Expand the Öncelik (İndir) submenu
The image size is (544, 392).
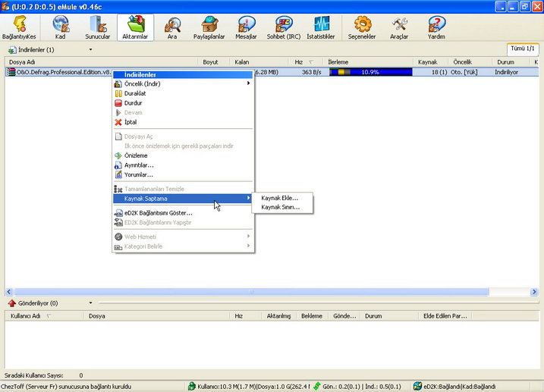tap(183, 83)
